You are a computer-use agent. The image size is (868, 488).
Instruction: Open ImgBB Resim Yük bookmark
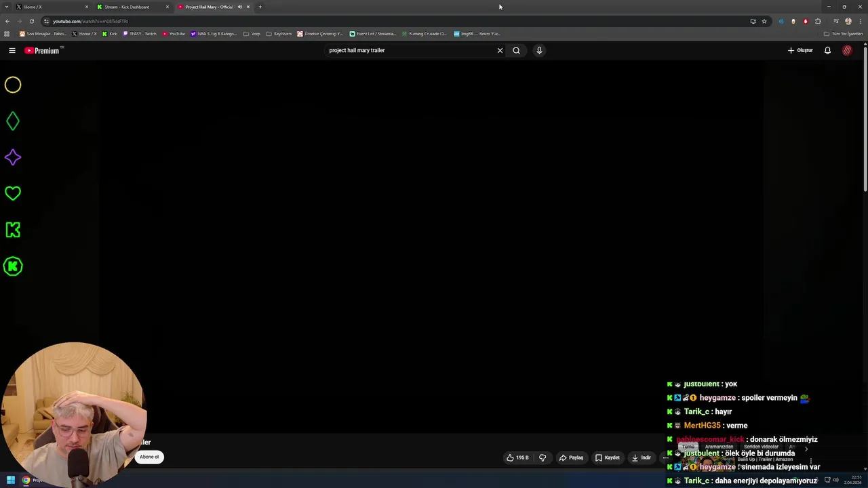pyautogui.click(x=477, y=33)
